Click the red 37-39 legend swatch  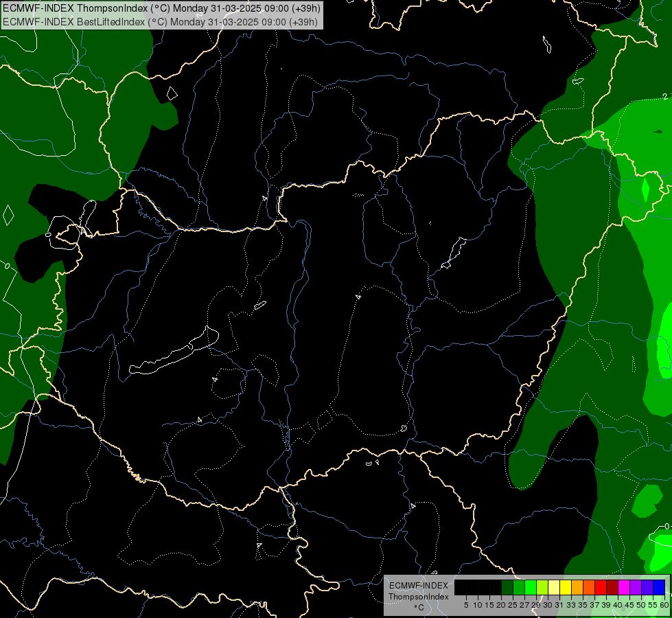coord(601,587)
